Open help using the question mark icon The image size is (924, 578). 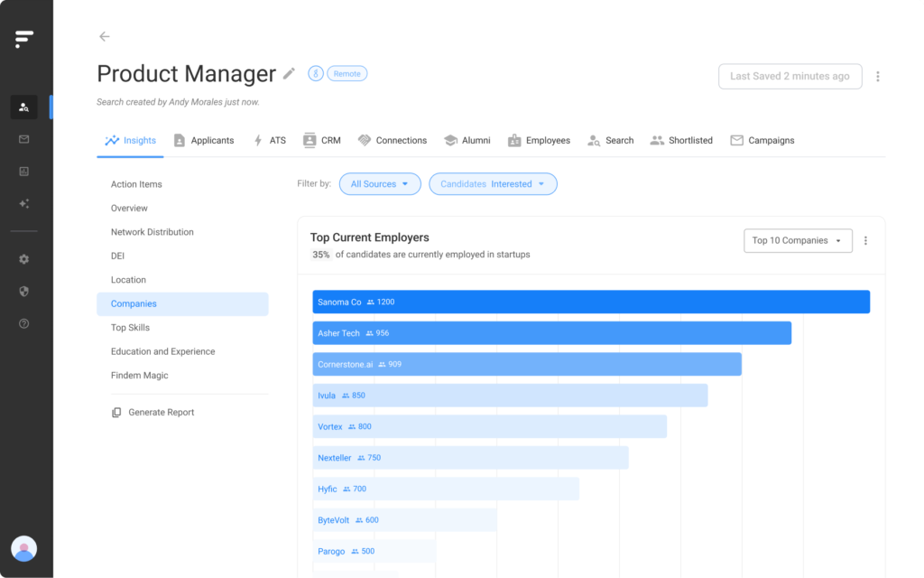point(23,322)
